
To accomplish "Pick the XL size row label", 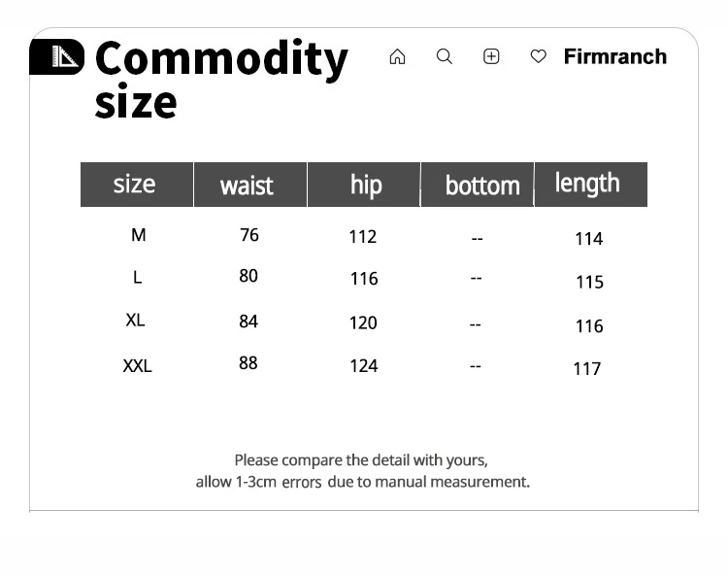I will (135, 321).
